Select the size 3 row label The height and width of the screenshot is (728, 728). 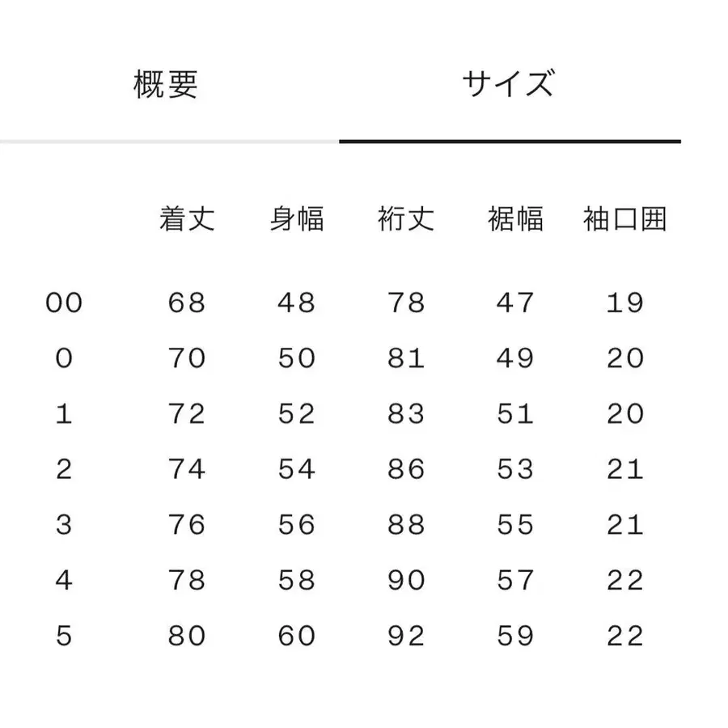[x=64, y=525]
